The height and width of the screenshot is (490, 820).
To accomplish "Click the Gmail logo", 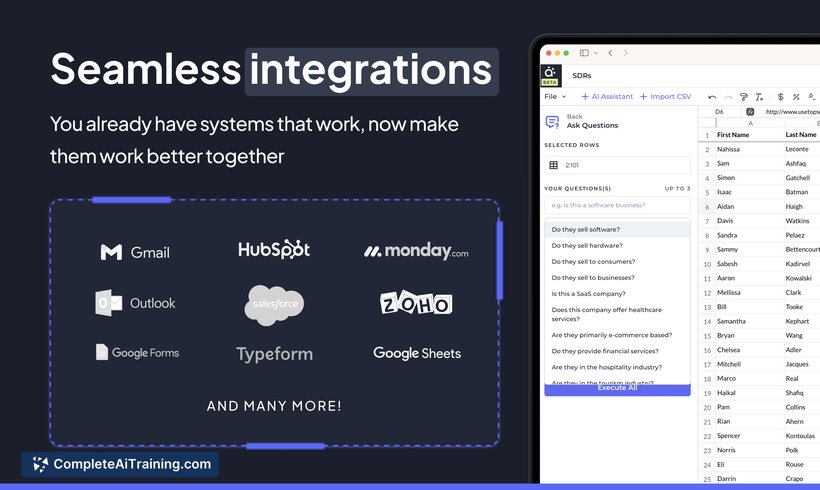I will click(x=135, y=253).
